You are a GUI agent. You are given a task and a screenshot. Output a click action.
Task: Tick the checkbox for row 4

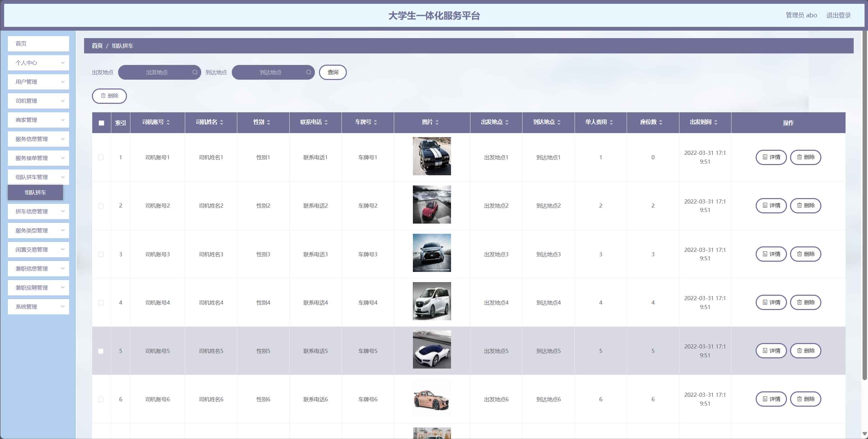[101, 303]
